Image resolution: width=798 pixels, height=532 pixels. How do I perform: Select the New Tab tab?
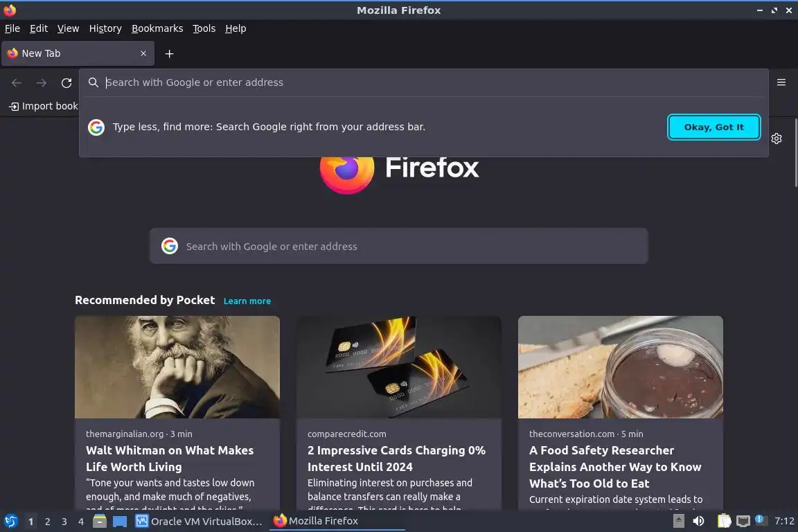pos(78,53)
